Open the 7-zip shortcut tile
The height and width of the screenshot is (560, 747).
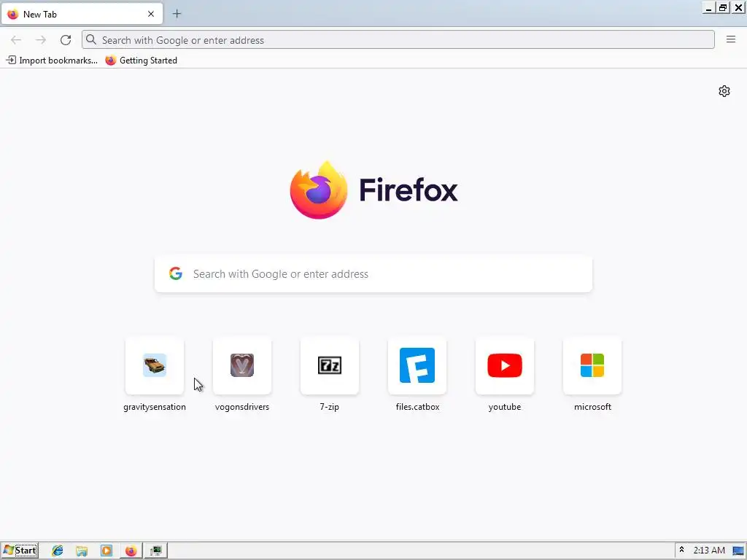point(330,366)
